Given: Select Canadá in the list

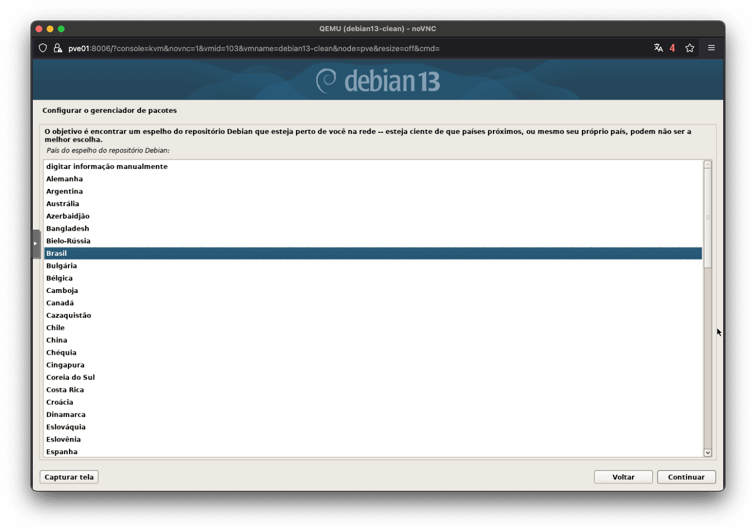Looking at the screenshot, I should pos(373,303).
